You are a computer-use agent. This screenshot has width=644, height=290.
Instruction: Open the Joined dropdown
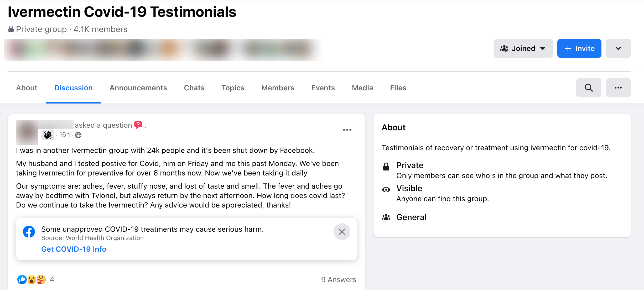coord(523,48)
